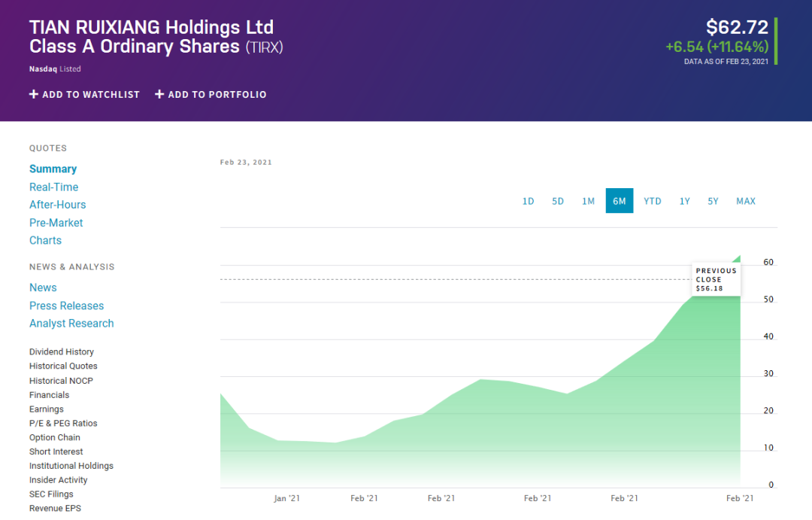Click the plus icon beside Add to Portfolio
The image size is (812, 520).
point(159,94)
